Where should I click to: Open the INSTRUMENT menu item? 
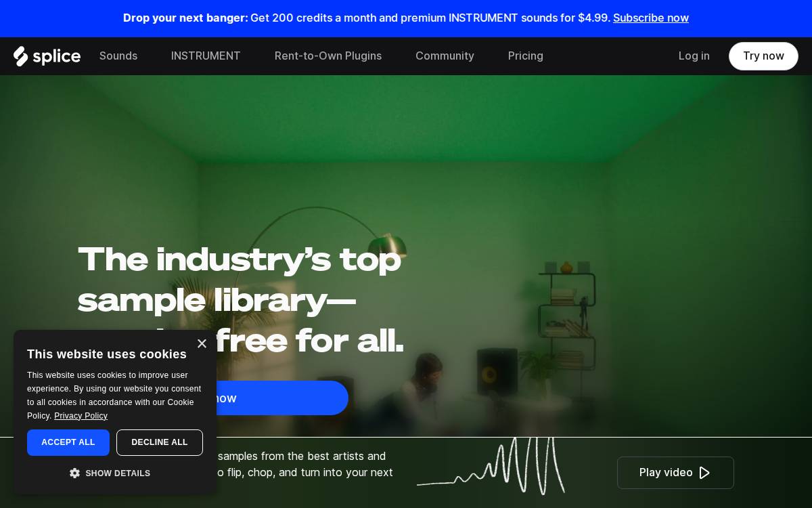(206, 56)
